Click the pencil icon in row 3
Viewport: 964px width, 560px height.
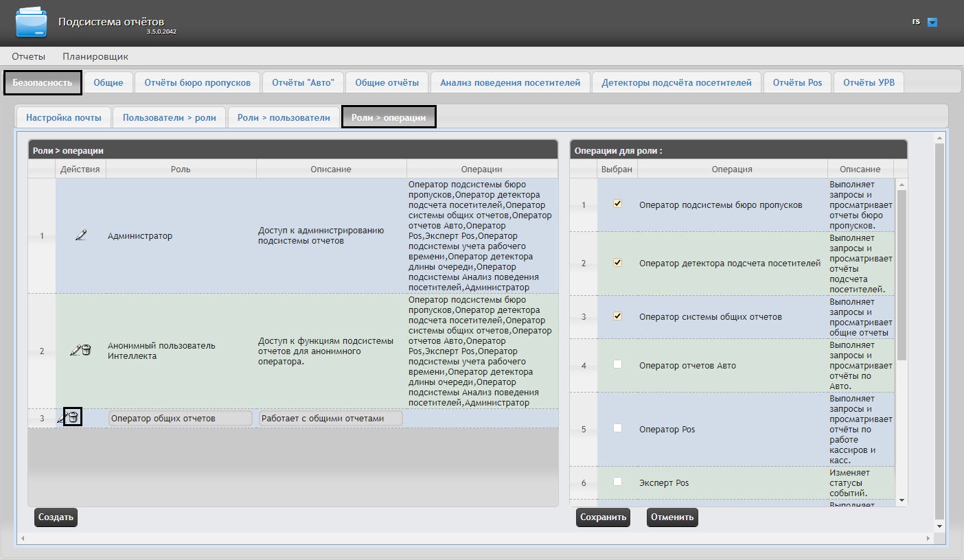coord(62,418)
